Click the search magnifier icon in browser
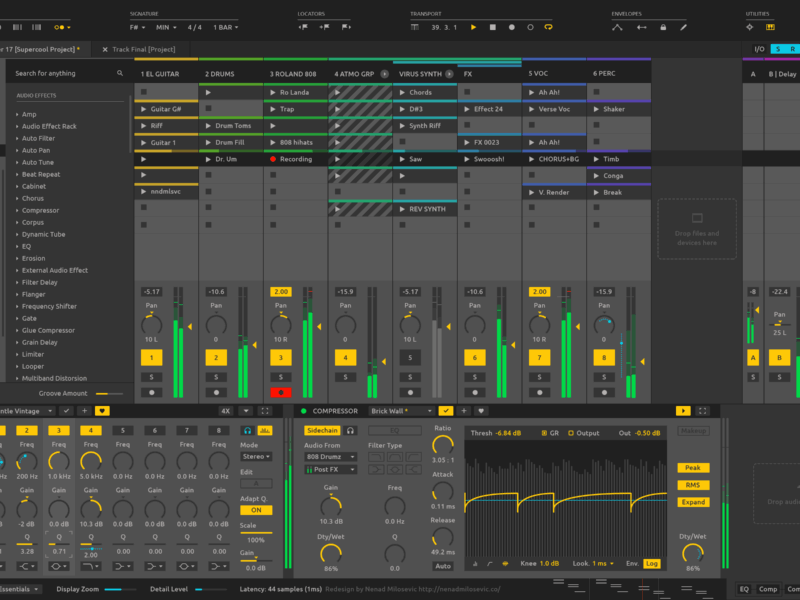Viewport: 800px width, 600px height. tap(120, 73)
